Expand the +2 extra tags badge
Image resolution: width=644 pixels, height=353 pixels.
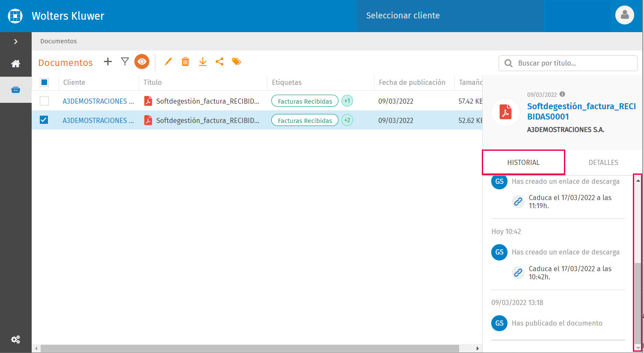click(347, 120)
